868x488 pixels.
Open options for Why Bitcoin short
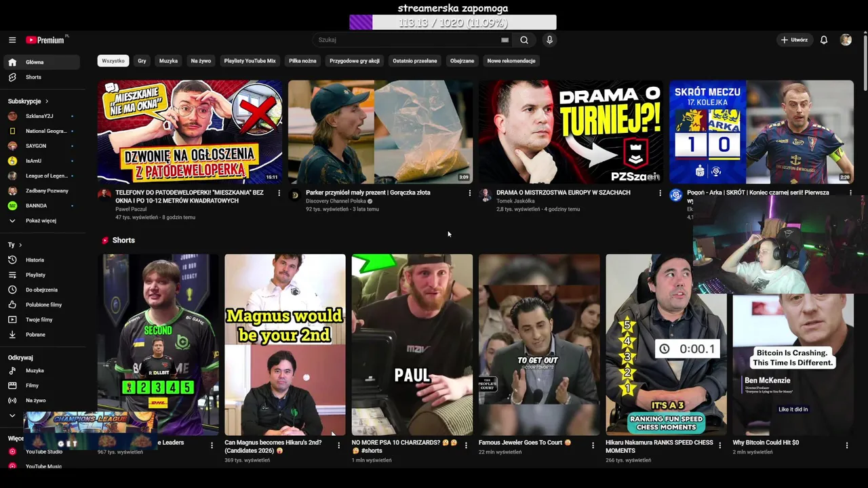click(846, 445)
